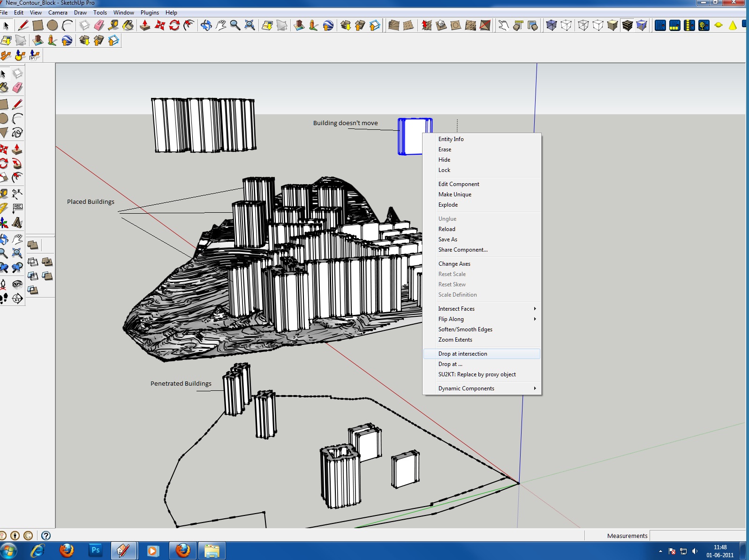Select the Text label tool (ABC)
The height and width of the screenshot is (560, 749).
(17, 208)
